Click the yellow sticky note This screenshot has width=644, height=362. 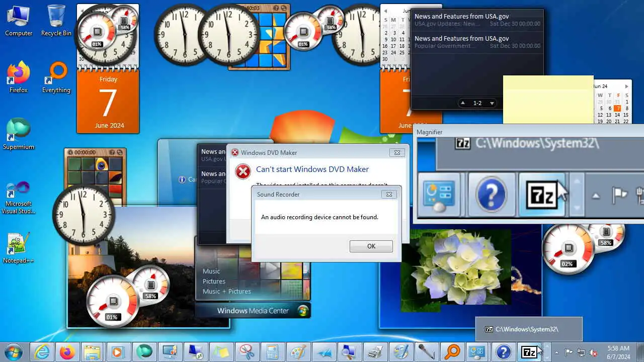point(548,99)
